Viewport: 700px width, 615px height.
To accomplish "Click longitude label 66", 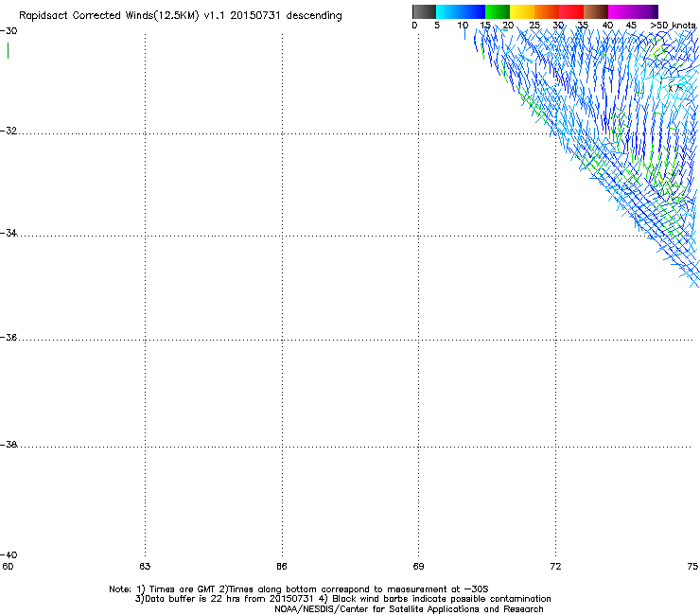I will click(282, 567).
